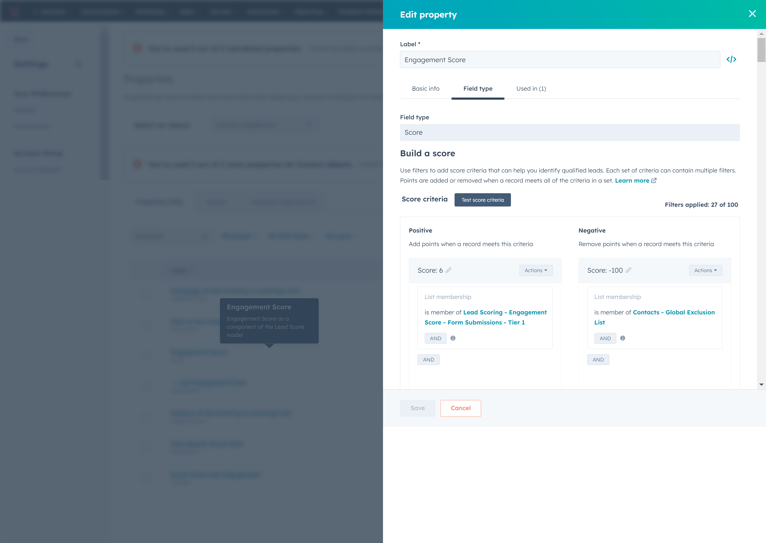Click the Label input field
766x543 pixels.
pyautogui.click(x=560, y=60)
